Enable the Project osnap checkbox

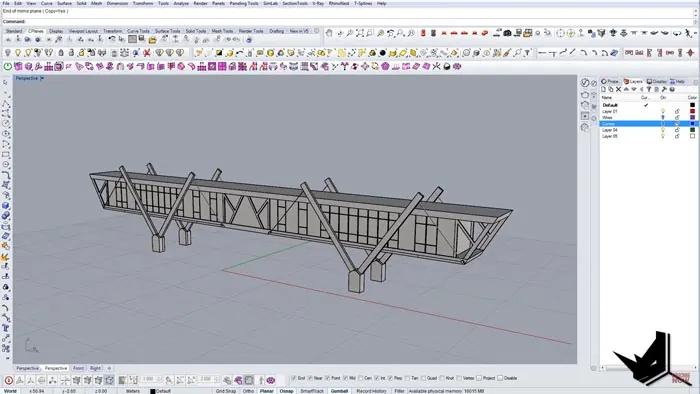479,378
